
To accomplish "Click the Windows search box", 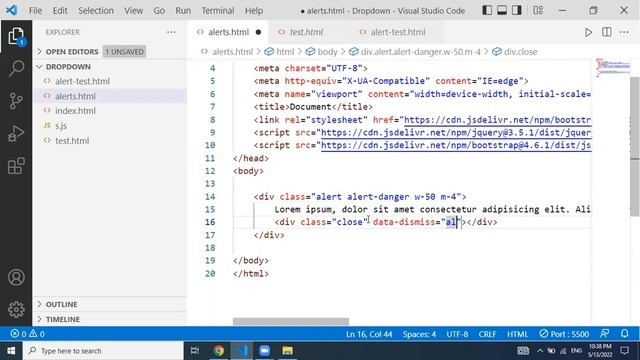I will [x=103, y=351].
